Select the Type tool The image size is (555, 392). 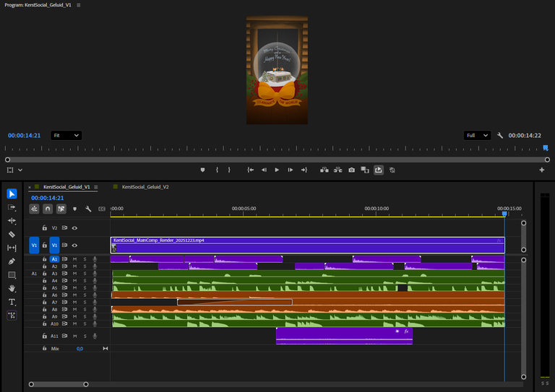[12, 302]
